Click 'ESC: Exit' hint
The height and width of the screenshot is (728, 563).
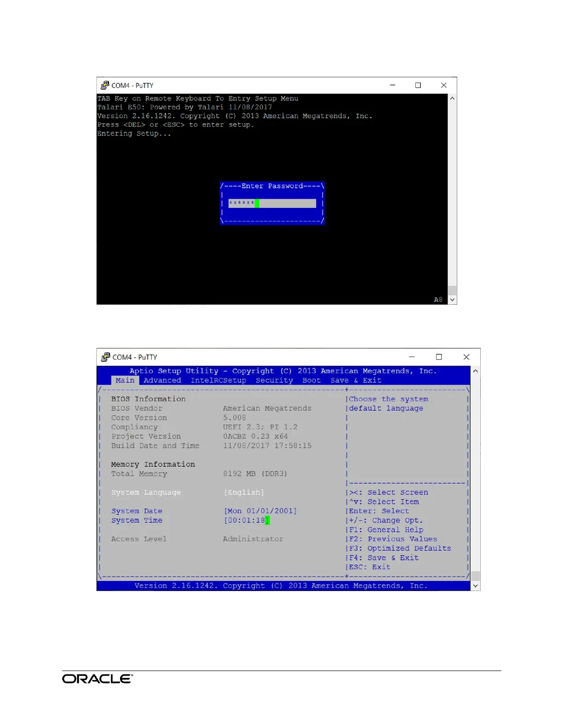click(370, 567)
